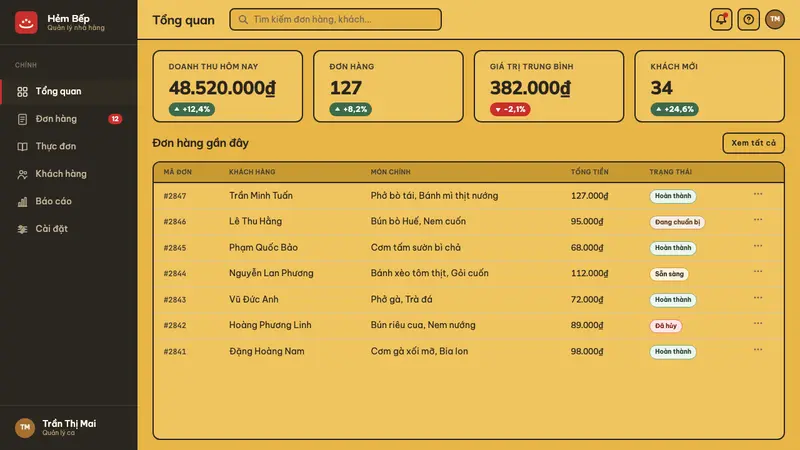Image resolution: width=800 pixels, height=450 pixels.
Task: Click the Cài đặt sliders icon
Action: pyautogui.click(x=22, y=230)
